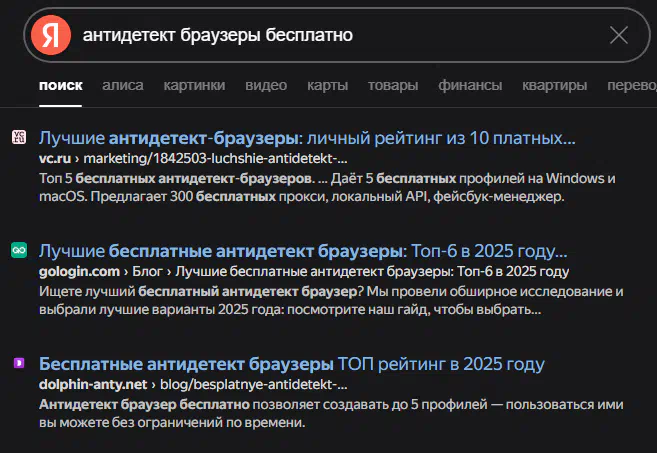Click the 'Блог' breadcrumb under gologin.com
This screenshot has width=657, height=453.
coord(147,272)
